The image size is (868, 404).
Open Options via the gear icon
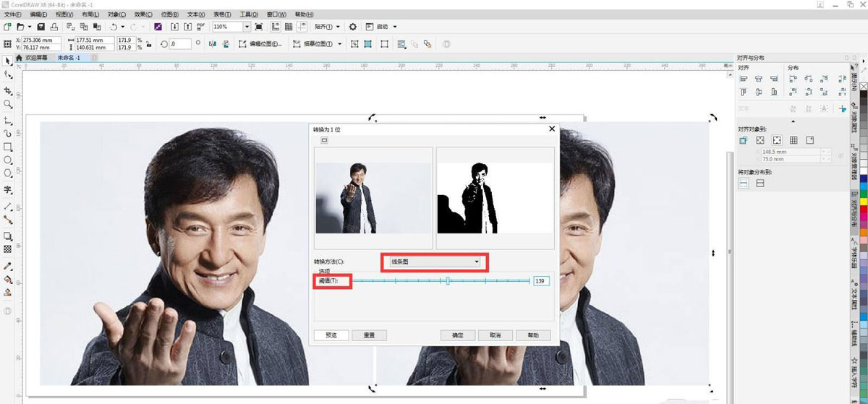[x=352, y=27]
